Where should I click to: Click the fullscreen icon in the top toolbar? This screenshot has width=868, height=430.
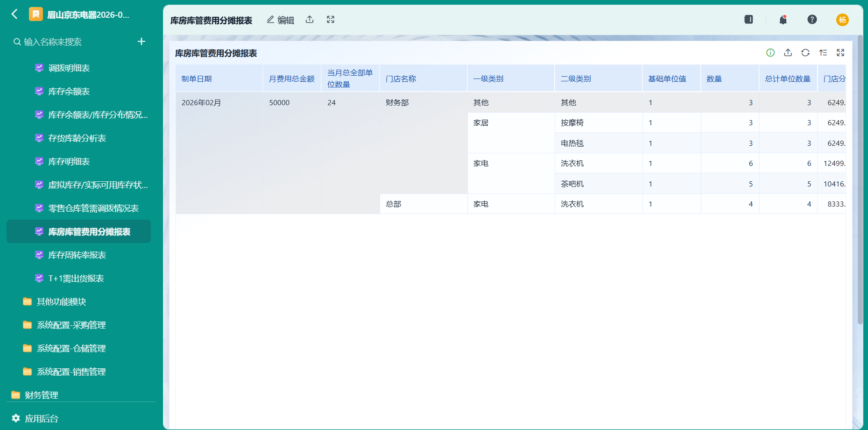[331, 20]
